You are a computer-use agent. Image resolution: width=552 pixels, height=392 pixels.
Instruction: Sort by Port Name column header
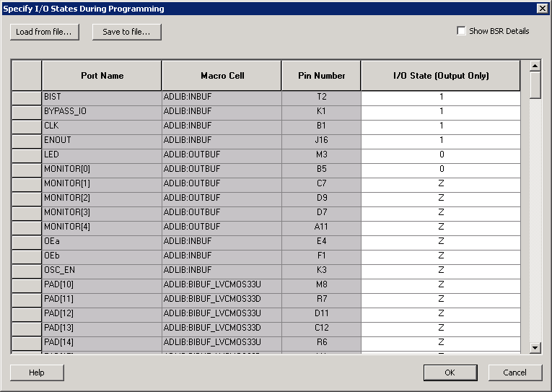[102, 76]
